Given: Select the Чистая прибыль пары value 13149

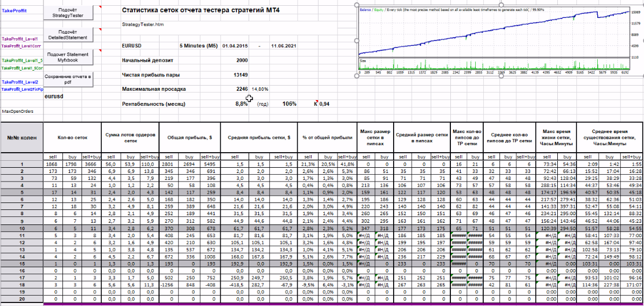Looking at the screenshot, I should pyautogui.click(x=241, y=75).
